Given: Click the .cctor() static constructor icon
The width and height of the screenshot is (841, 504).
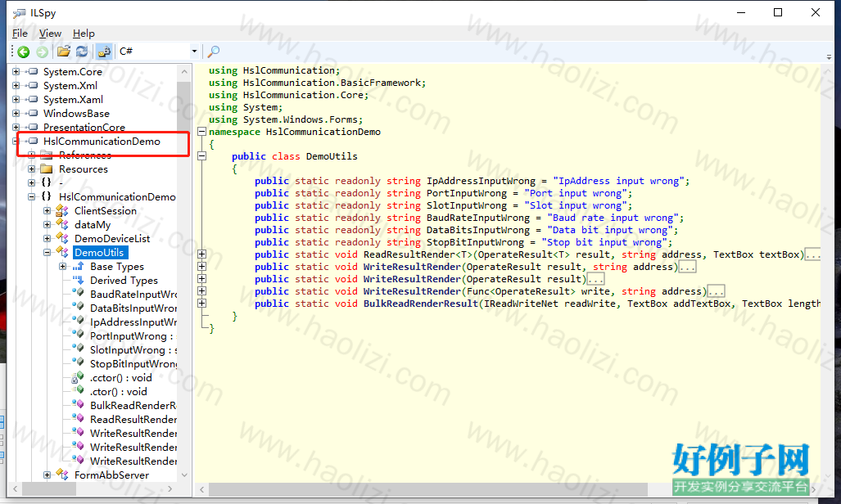Looking at the screenshot, I should coord(79,377).
